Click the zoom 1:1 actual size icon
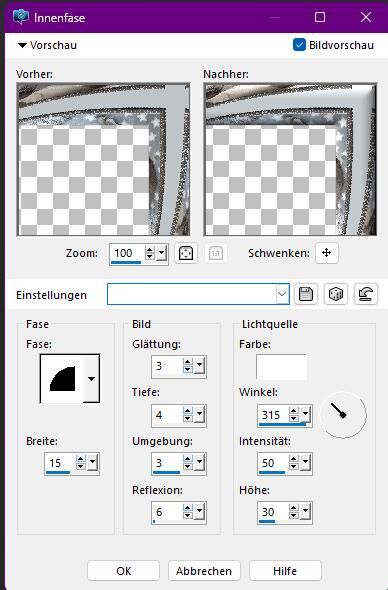388x590 pixels. click(216, 253)
